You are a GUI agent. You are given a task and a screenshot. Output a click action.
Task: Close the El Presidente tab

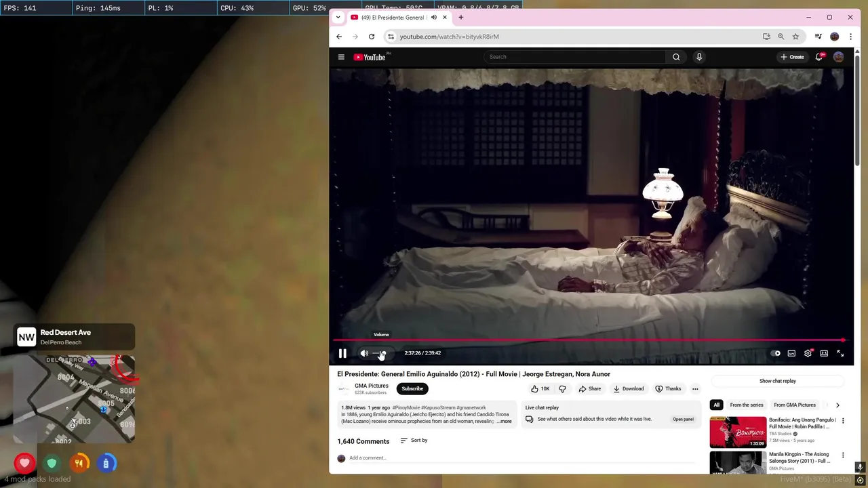click(x=445, y=18)
